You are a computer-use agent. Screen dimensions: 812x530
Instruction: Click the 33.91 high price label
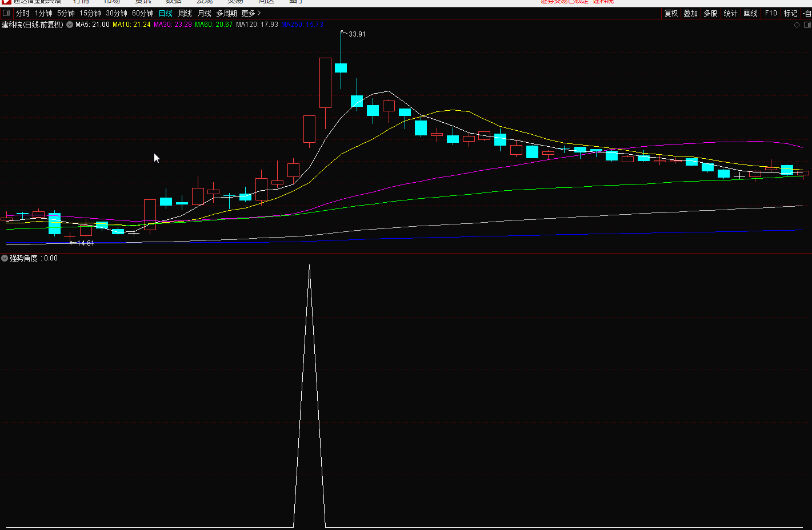click(357, 34)
